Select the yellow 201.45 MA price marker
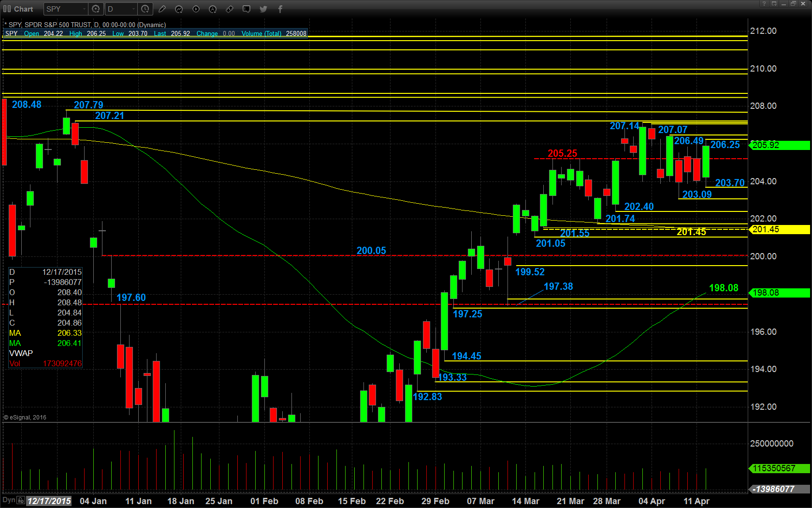 (779, 229)
